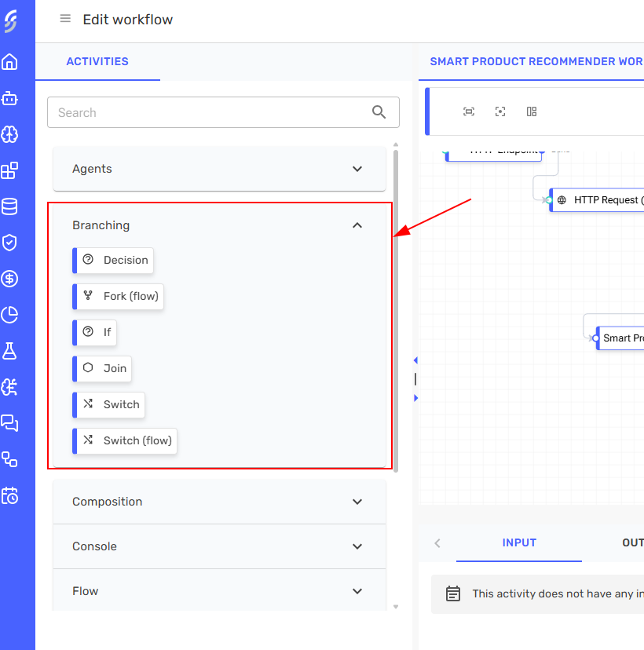Collapse the Branching category
Viewport: 644px width, 650px height.
pyautogui.click(x=357, y=225)
